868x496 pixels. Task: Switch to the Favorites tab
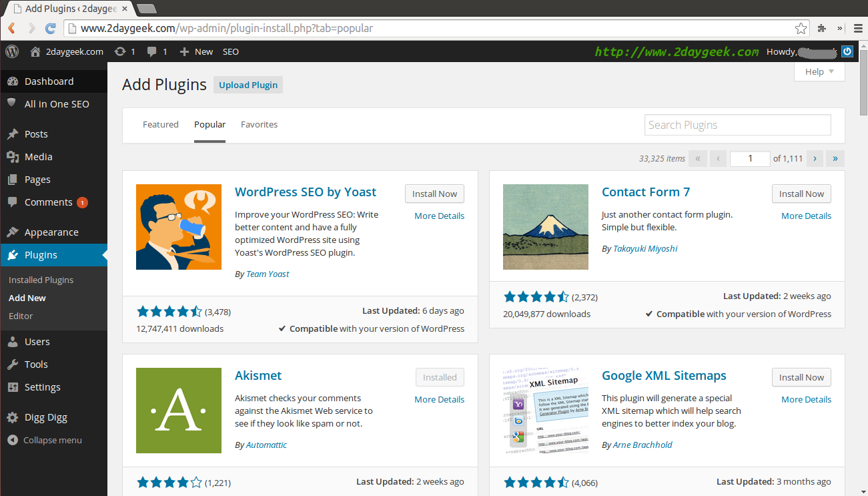[259, 124]
